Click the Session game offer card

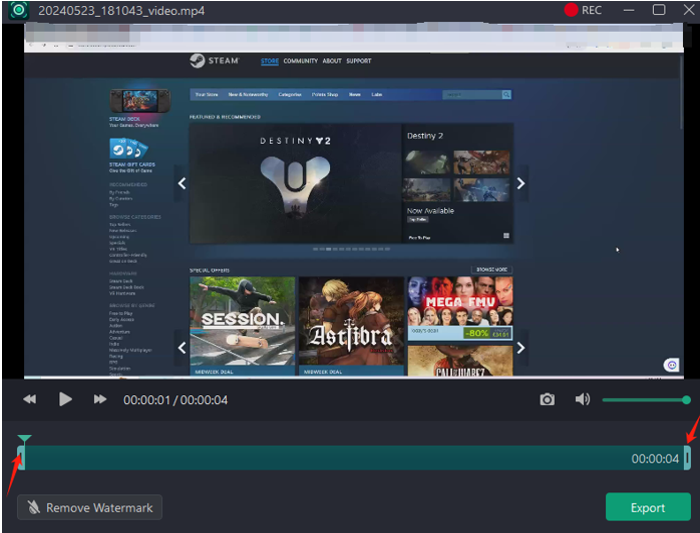242,326
